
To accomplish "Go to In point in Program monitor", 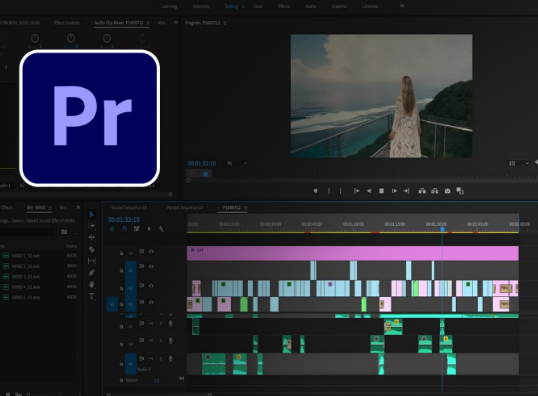I will [356, 191].
